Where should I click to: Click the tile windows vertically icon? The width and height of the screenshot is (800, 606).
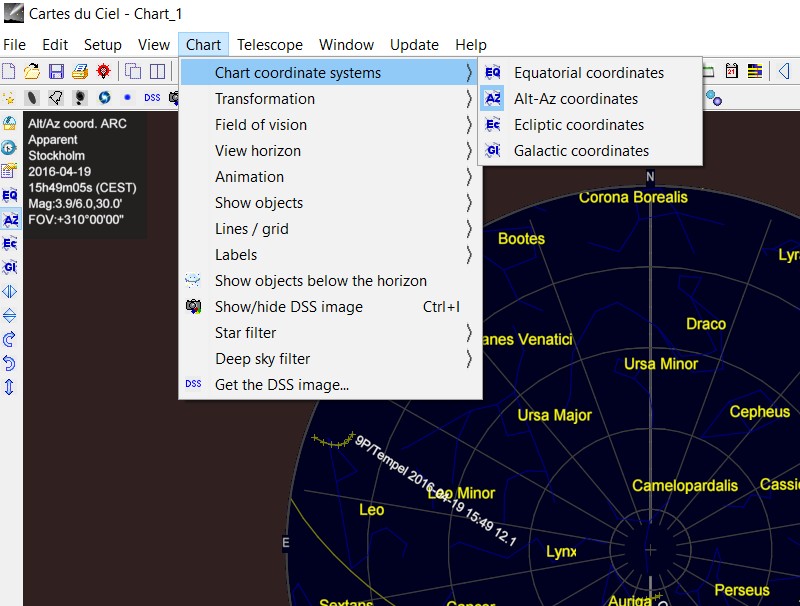(157, 71)
